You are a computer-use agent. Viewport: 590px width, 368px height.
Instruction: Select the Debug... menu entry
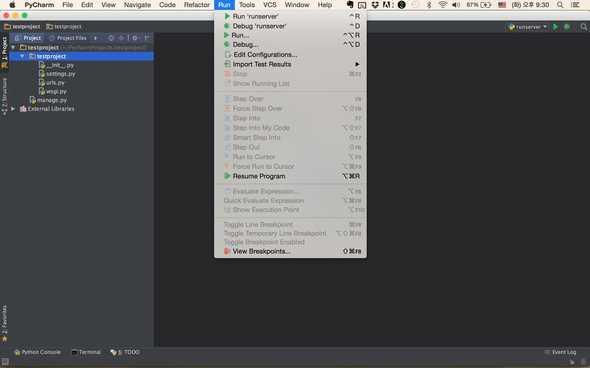[290, 44]
